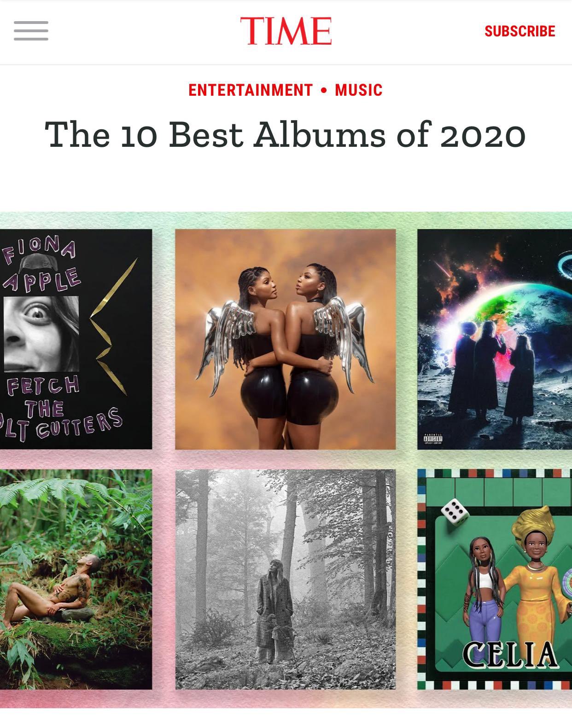The height and width of the screenshot is (728, 572).
Task: Open the hamburger navigation menu
Action: point(31,31)
